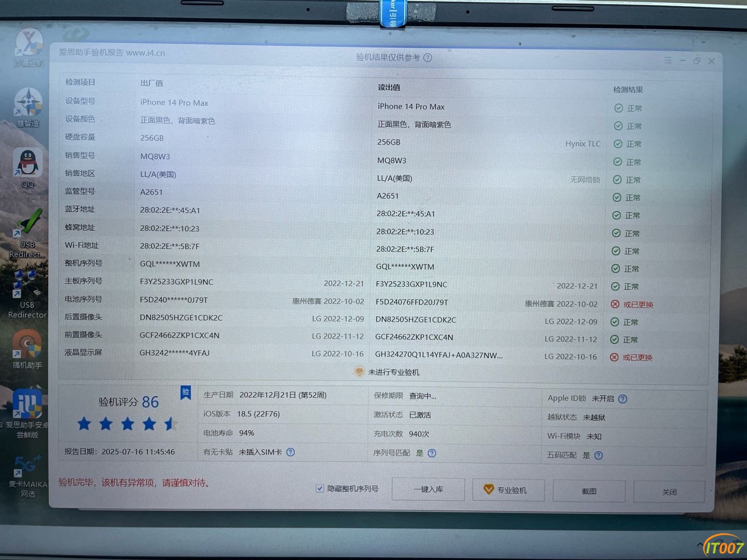747x560 pixels.
Task: Click the 出厂值 column header
Action: (x=151, y=83)
